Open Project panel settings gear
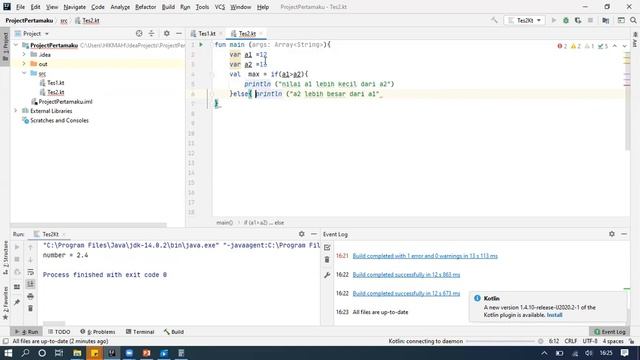Screen dimensions: 640x360 click(167, 33)
